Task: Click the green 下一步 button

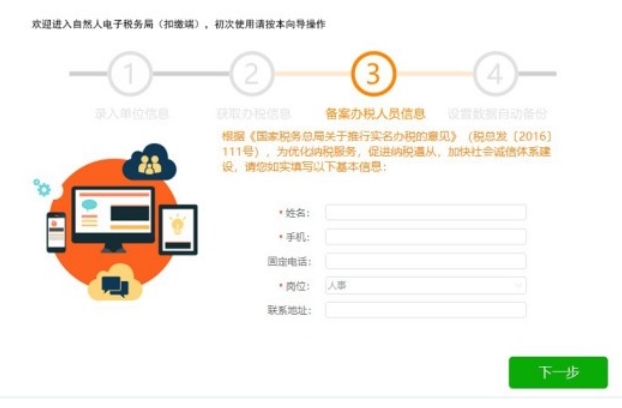Action: (559, 372)
